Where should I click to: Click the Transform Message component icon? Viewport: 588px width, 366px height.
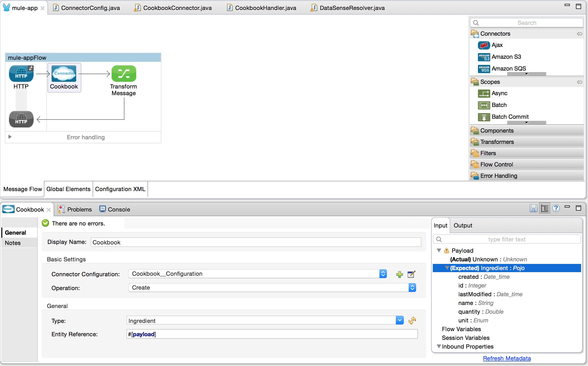click(124, 74)
